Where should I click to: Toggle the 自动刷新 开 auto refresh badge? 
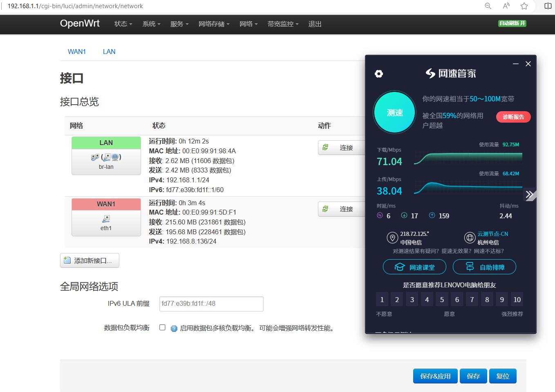tap(512, 23)
